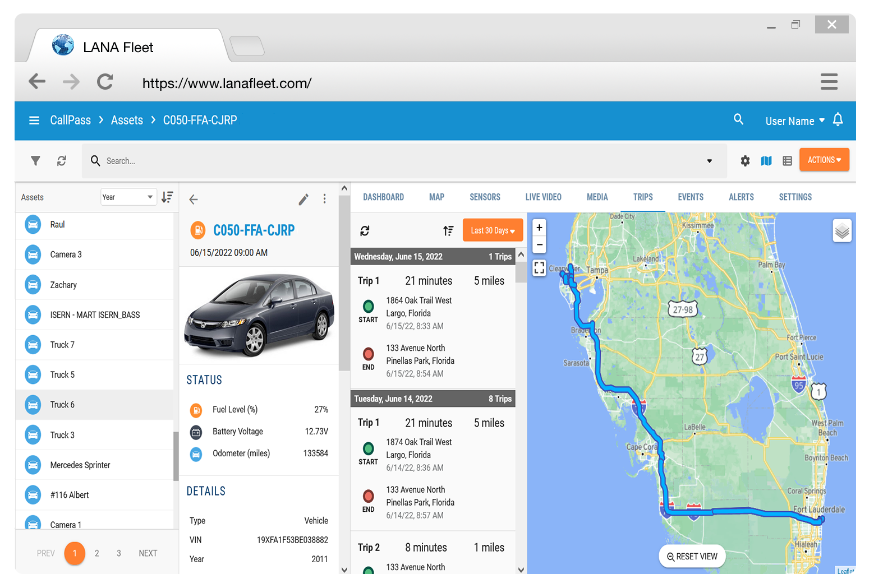Screen dimensions: 874x588
Task: Refresh the trips list
Action: 365,230
